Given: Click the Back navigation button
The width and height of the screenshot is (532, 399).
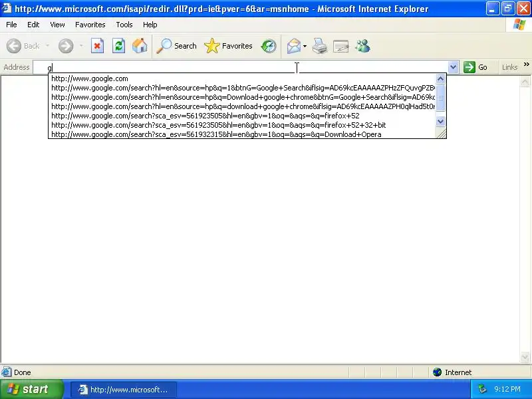Looking at the screenshot, I should point(23,46).
